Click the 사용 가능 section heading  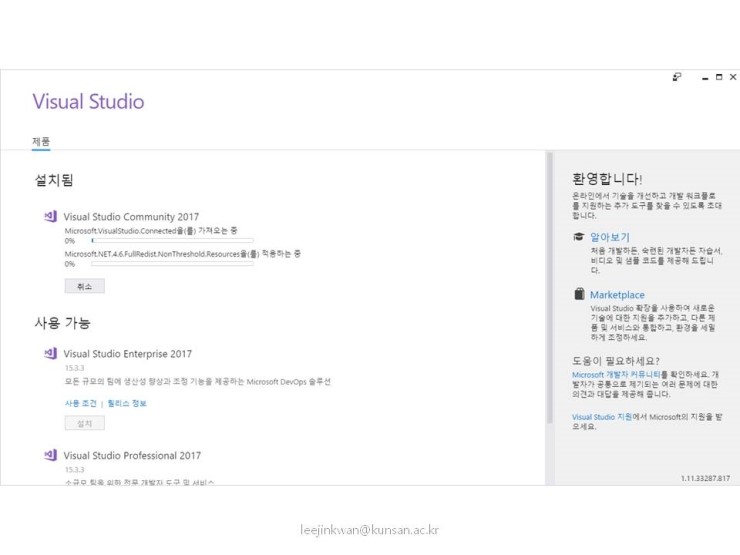point(62,323)
